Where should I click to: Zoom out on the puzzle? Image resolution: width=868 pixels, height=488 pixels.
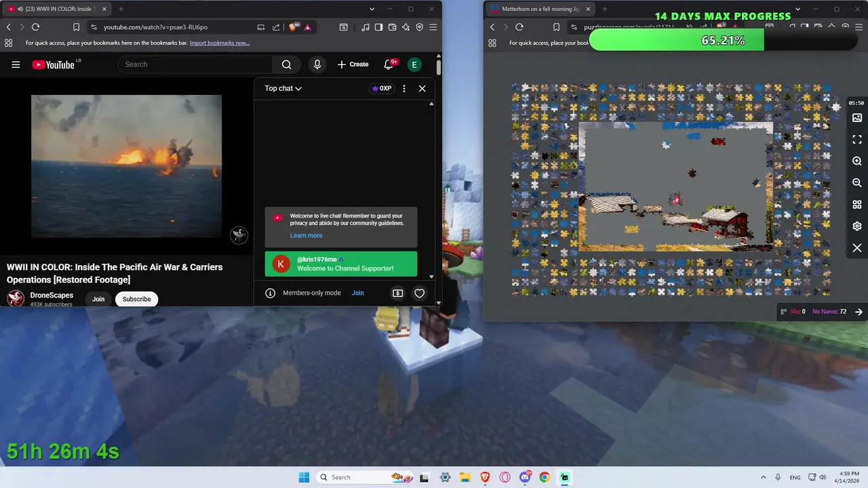coord(857,183)
